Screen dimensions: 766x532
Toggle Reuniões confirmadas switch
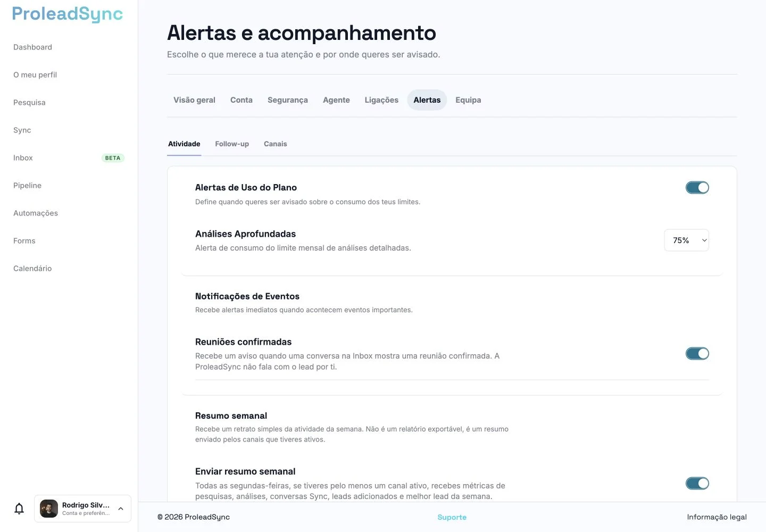[697, 353]
